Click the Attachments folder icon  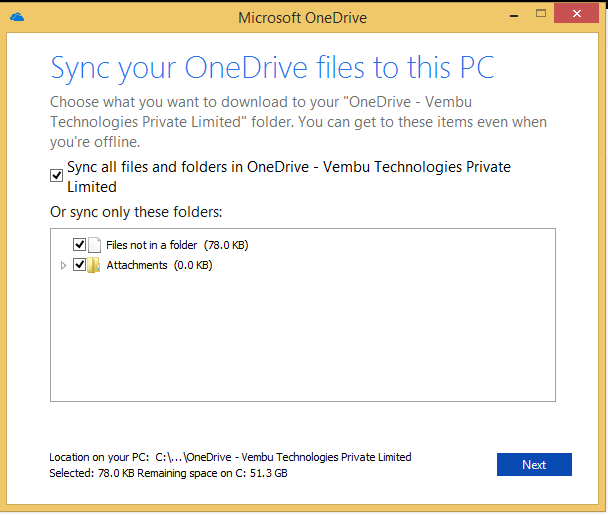pyautogui.click(x=93, y=265)
